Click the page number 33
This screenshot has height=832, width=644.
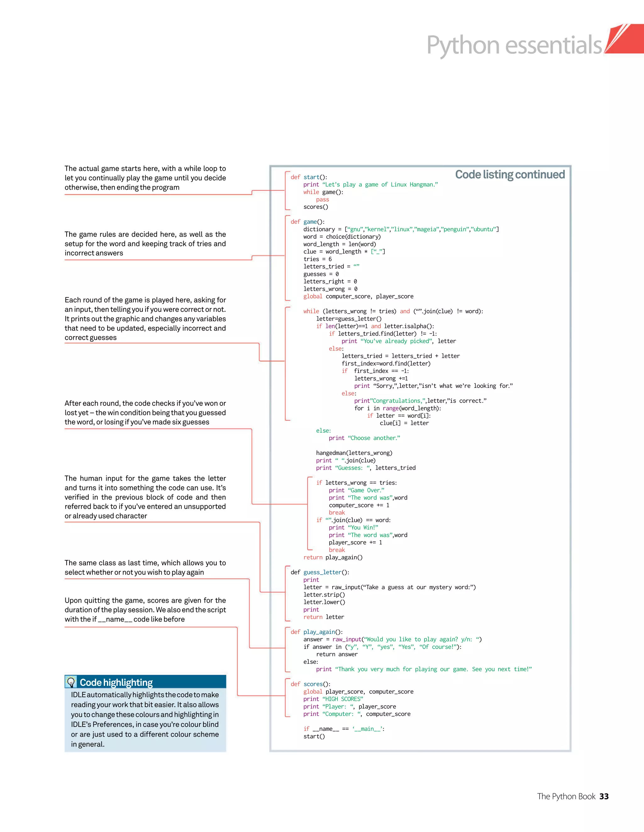(604, 796)
